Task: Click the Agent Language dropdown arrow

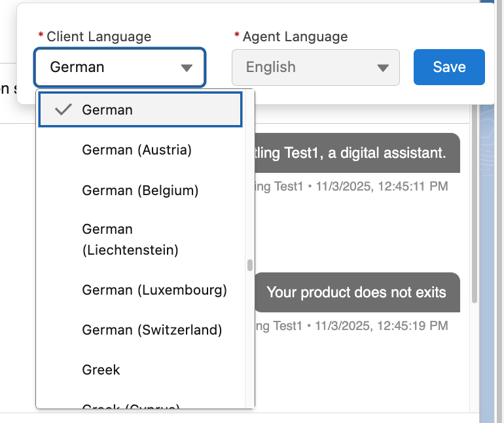Action: 383,67
